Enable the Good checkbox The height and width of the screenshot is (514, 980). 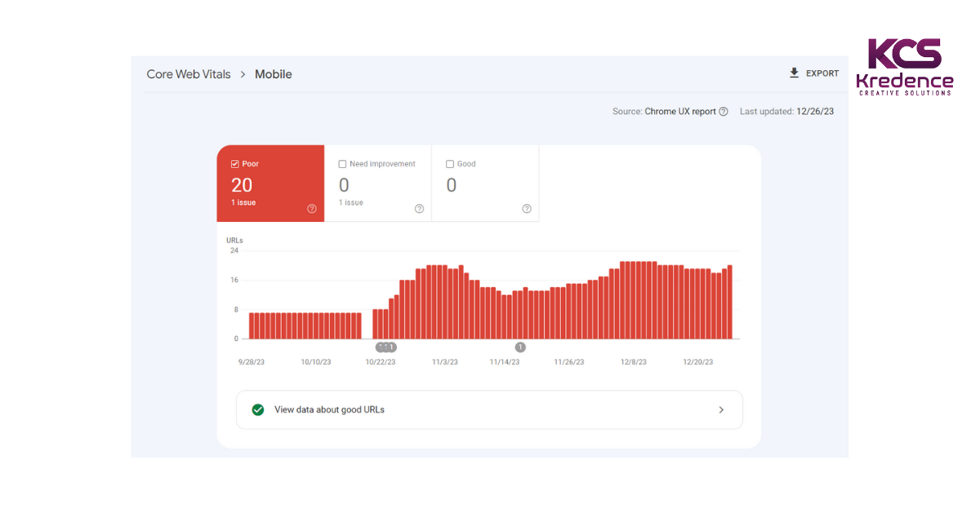[x=449, y=163]
